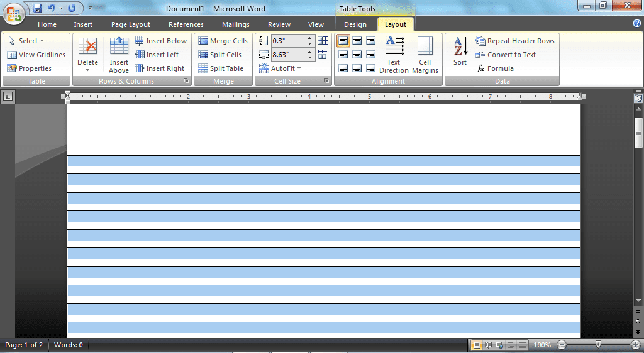Image resolution: width=644 pixels, height=353 pixels.
Task: Click the Office button logo
Action: pyautogui.click(x=14, y=14)
